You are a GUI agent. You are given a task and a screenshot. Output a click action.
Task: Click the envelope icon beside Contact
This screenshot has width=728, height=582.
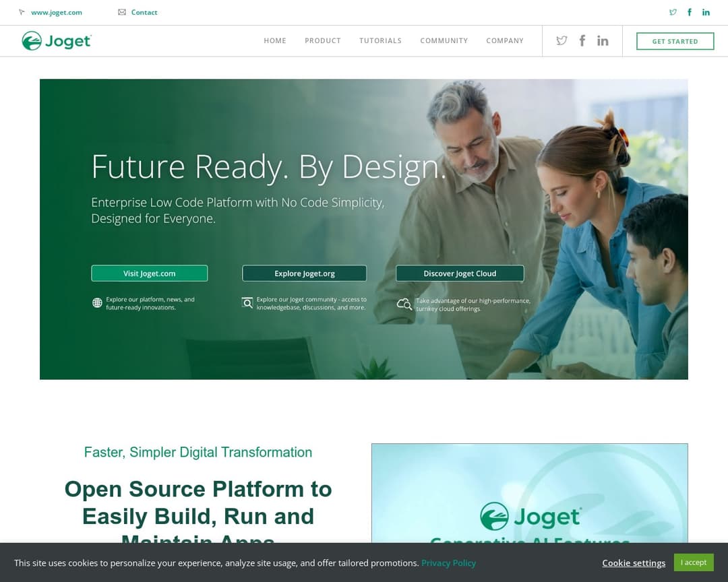click(121, 13)
